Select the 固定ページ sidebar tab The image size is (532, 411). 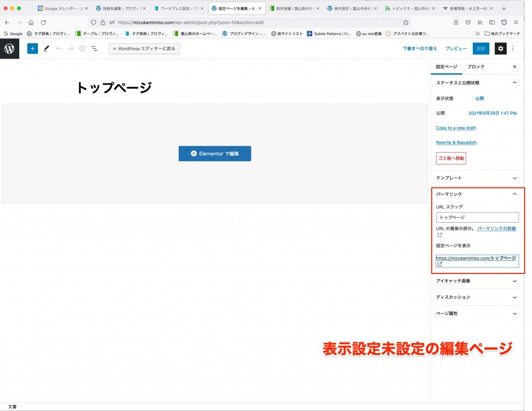tap(446, 67)
